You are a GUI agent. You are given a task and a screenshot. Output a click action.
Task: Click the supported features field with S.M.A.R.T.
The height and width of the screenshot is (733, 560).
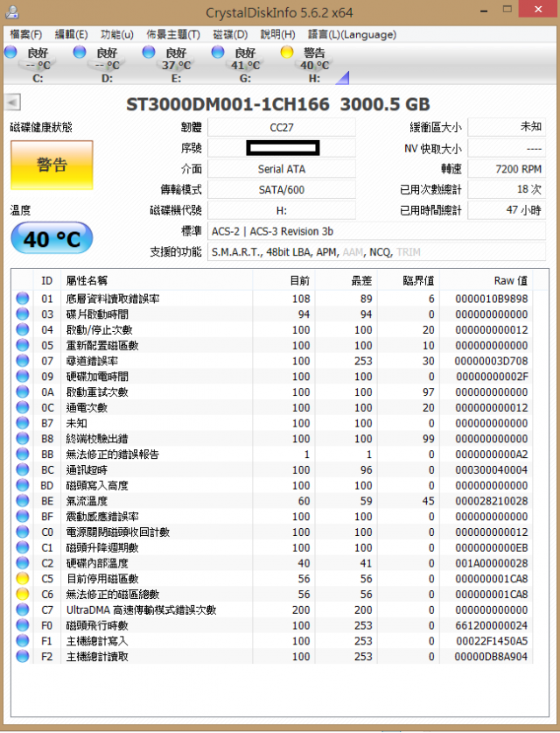tap(376, 252)
